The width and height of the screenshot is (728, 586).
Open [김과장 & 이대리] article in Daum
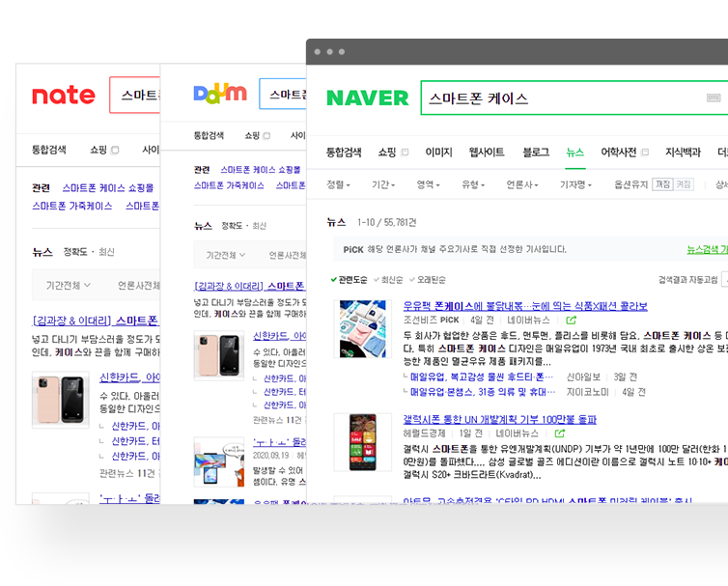(x=249, y=286)
